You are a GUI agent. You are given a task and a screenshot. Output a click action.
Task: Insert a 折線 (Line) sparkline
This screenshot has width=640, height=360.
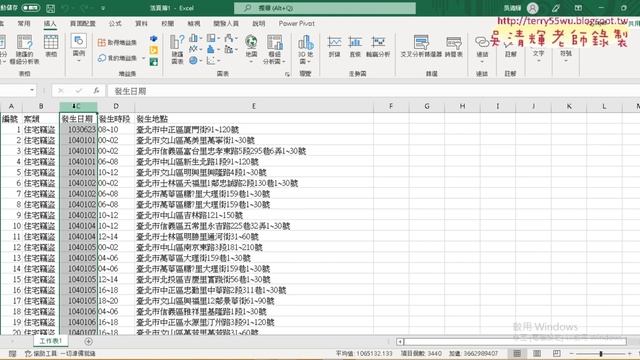tap(334, 47)
